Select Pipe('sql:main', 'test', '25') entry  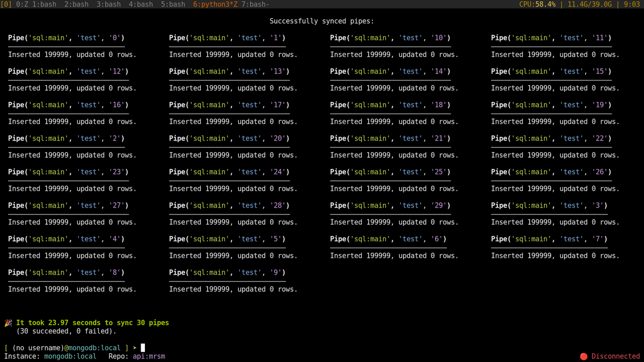390,172
